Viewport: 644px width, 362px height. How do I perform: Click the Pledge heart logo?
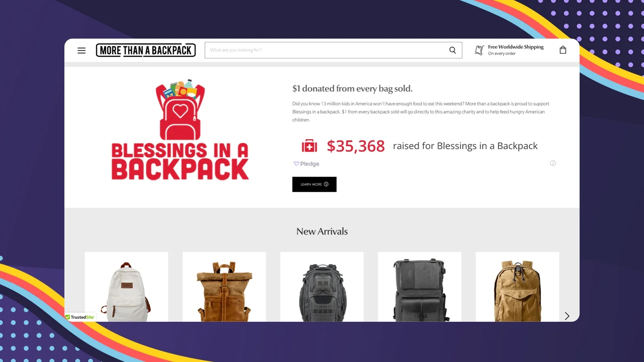296,164
